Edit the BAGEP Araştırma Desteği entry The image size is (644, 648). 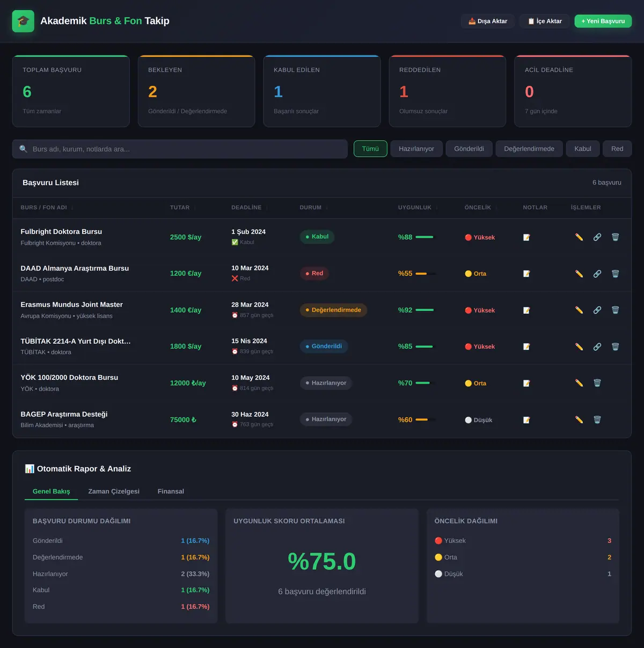point(579,419)
